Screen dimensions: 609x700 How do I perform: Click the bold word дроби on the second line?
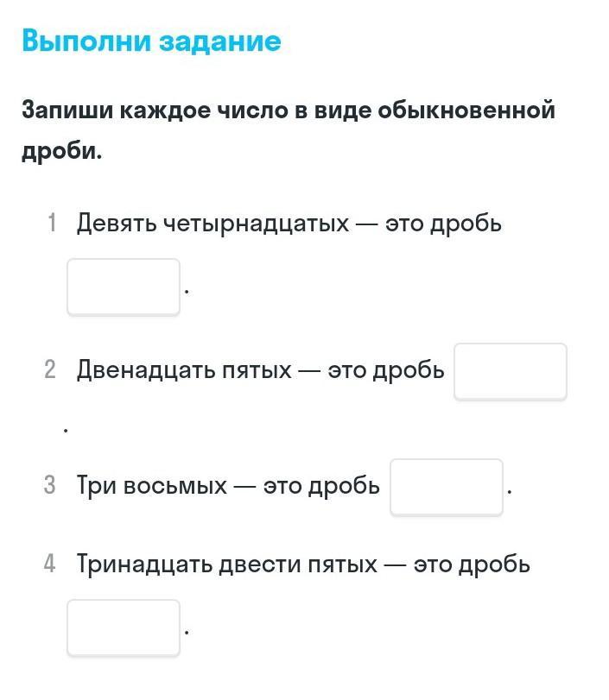tap(60, 152)
